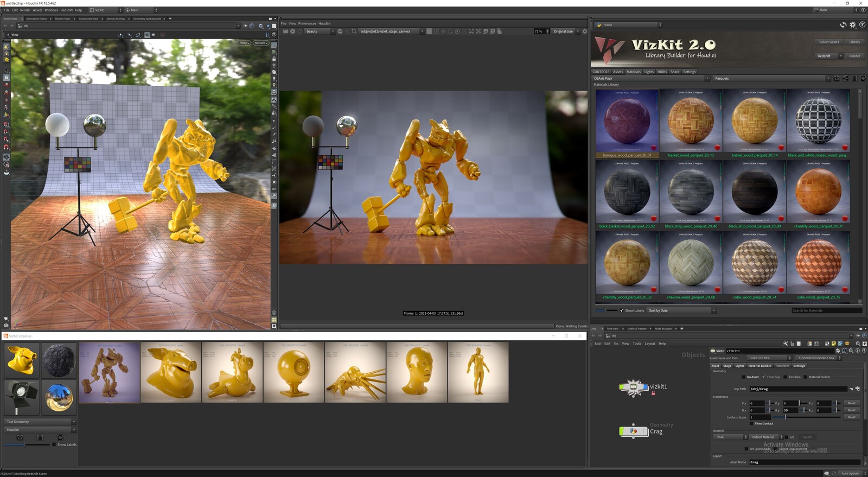
Task: Switch to the HDRIs tab in VizKit
Action: pos(662,72)
